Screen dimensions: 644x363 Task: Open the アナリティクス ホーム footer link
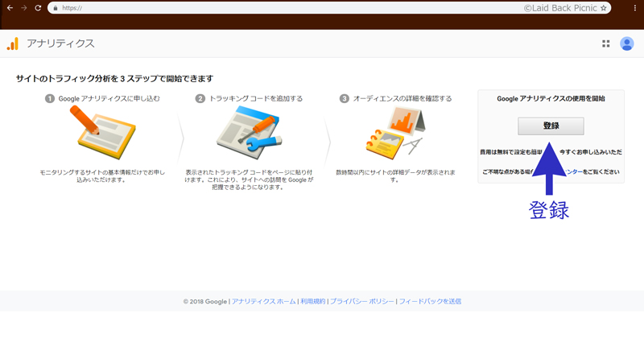coord(264,301)
